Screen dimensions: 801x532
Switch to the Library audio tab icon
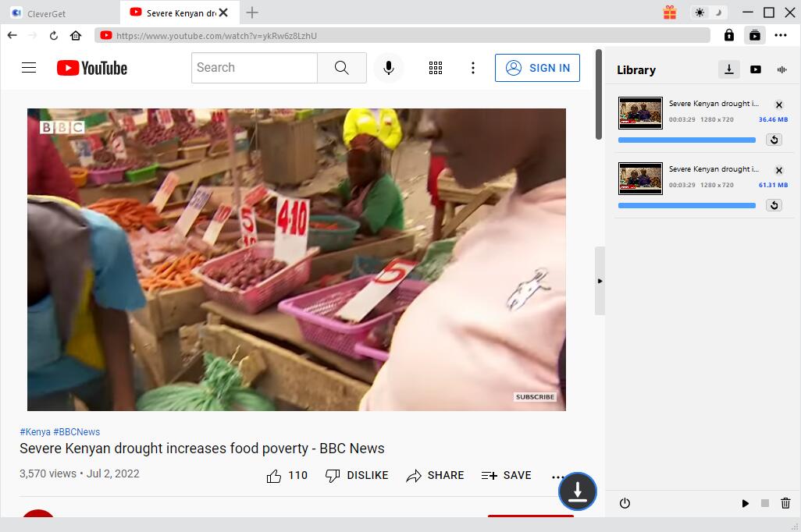pyautogui.click(x=781, y=69)
